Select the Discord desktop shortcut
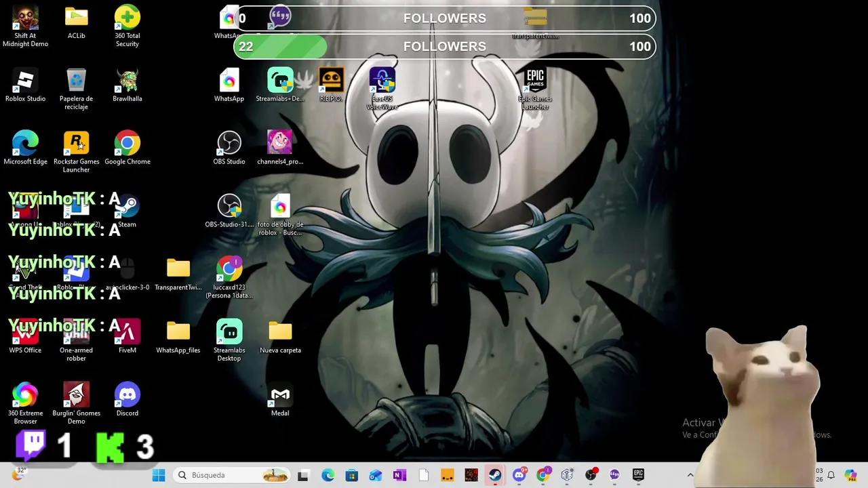 [x=127, y=401]
